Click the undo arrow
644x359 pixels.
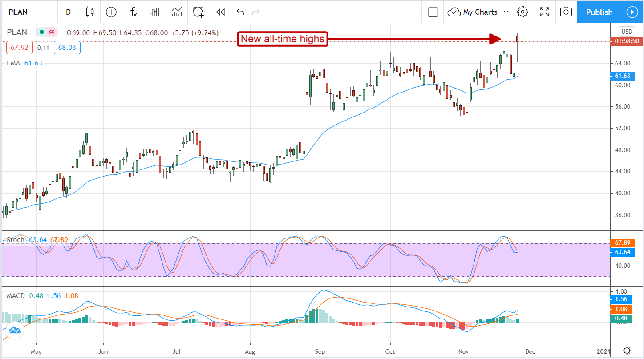coord(240,12)
